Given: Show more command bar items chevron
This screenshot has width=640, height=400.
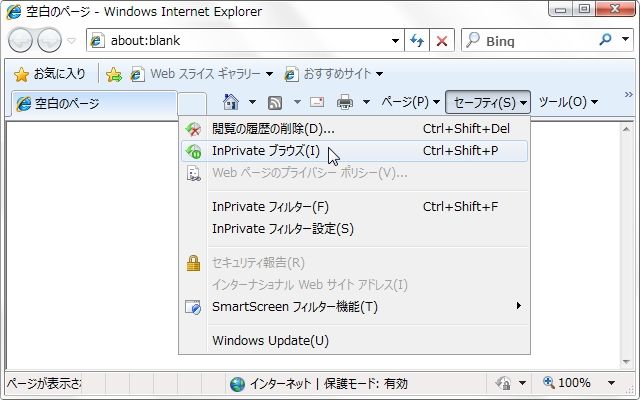Looking at the screenshot, I should 629,95.
